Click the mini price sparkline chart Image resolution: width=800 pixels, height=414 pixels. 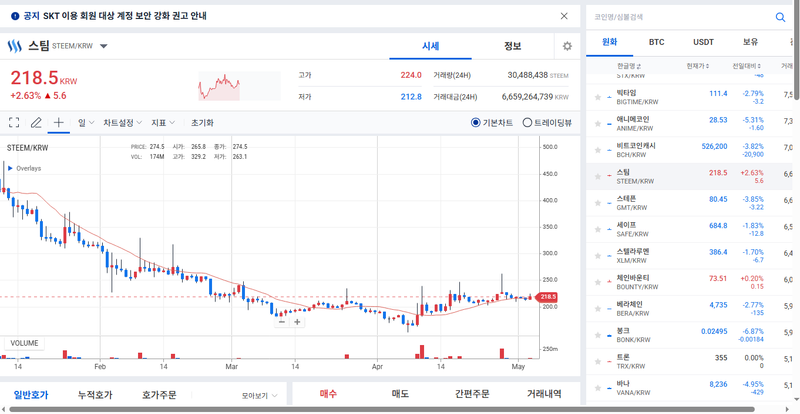[x=239, y=86]
